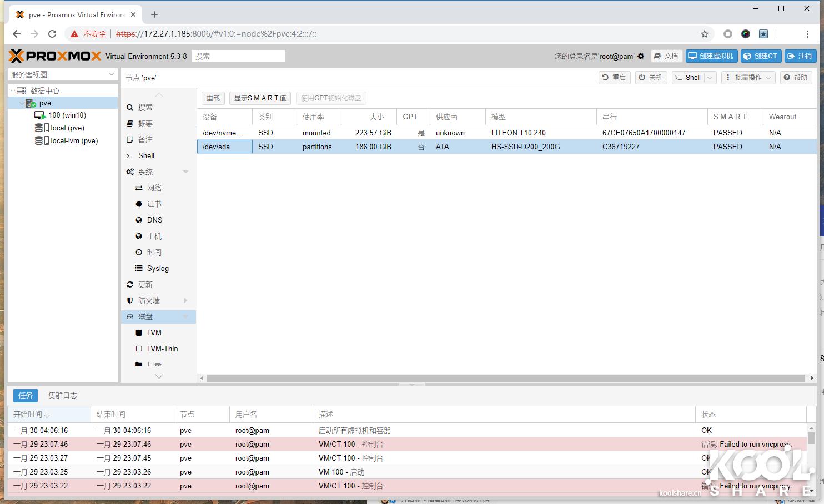This screenshot has width=824, height=504.
Task: Click the 创建虚拟机 button
Action: (711, 56)
